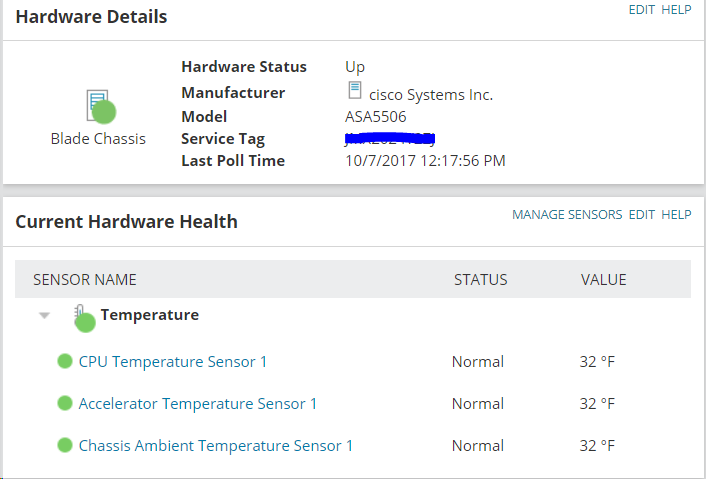
Task: Click the Blade Chassis hardware icon
Action: (99, 106)
